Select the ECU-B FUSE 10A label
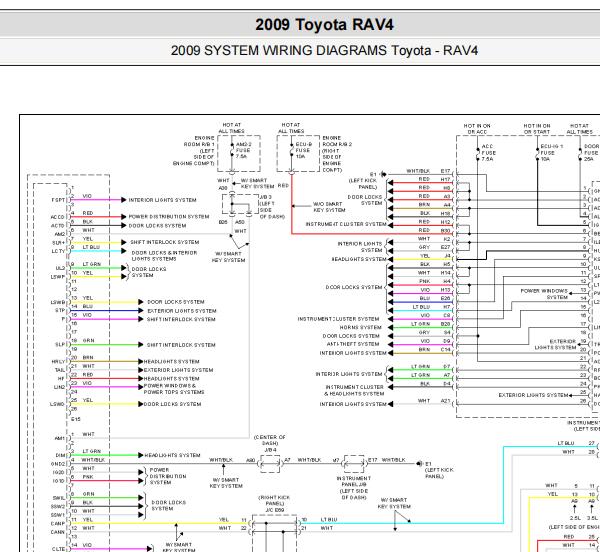Screen dimensions: 600x552 pyautogui.click(x=303, y=150)
